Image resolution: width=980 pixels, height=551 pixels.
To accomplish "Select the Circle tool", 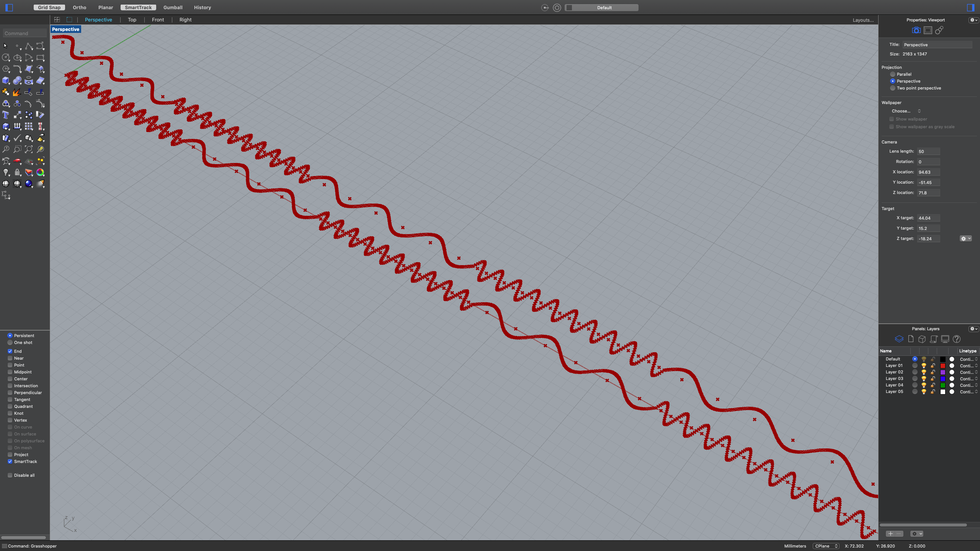I will coord(6,57).
